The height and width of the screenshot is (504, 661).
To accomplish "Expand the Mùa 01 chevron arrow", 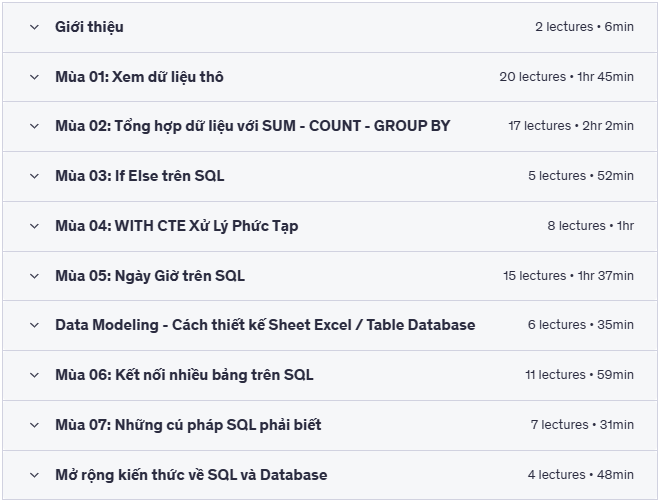I will click(35, 77).
